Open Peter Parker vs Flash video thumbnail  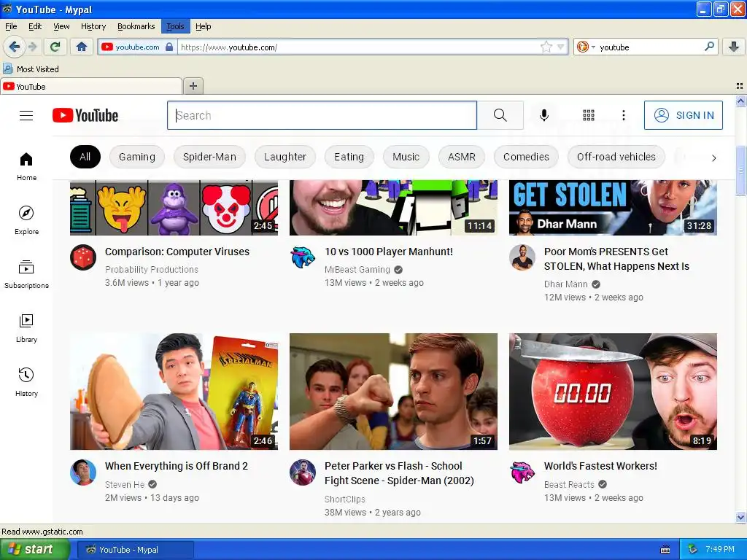393,392
